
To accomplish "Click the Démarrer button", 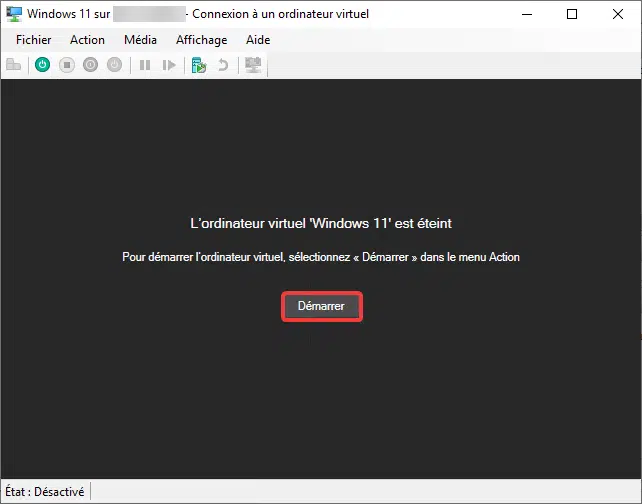I will 321,306.
